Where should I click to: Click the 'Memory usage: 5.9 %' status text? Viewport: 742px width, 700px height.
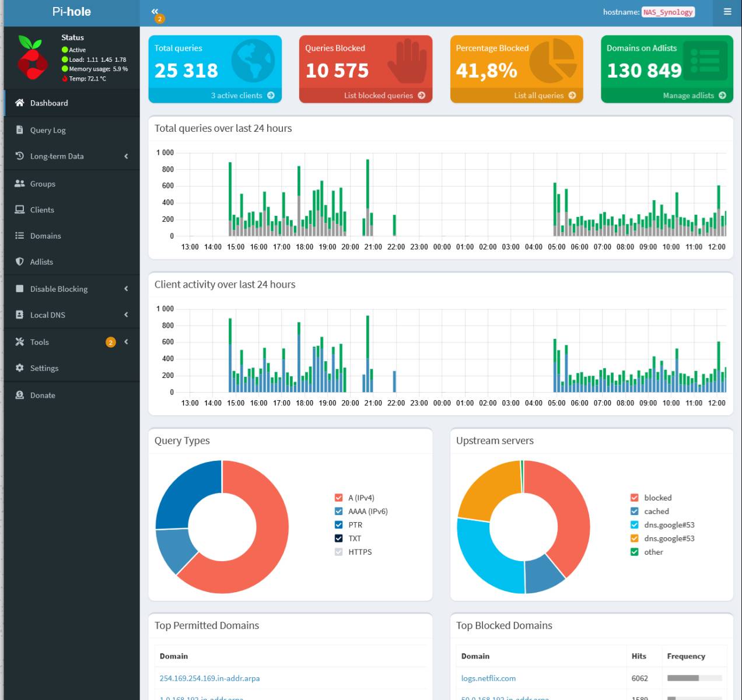pyautogui.click(x=99, y=69)
